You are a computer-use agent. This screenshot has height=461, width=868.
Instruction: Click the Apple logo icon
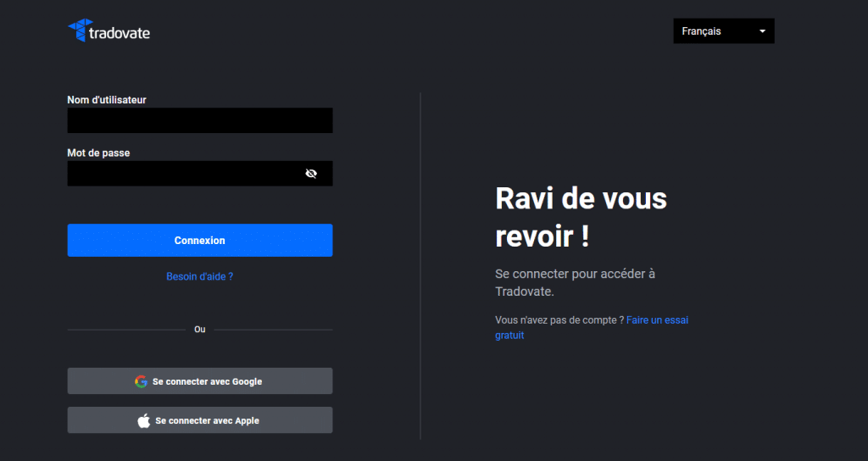click(143, 420)
